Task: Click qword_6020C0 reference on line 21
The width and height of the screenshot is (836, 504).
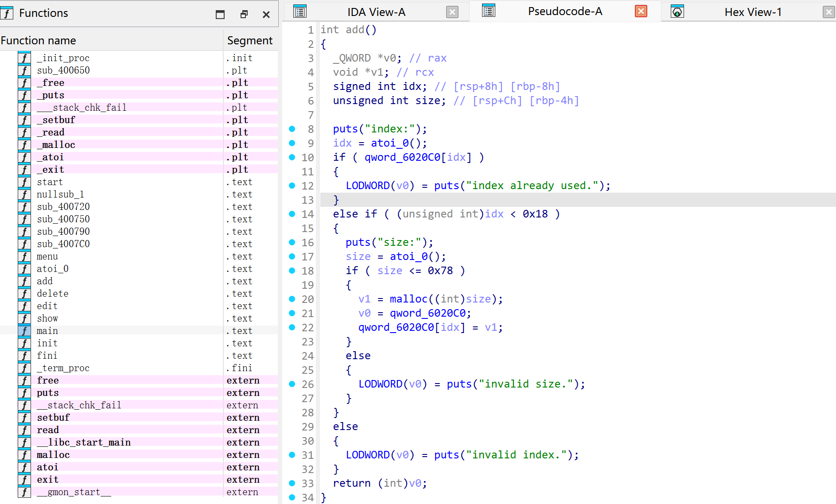Action: click(x=428, y=313)
